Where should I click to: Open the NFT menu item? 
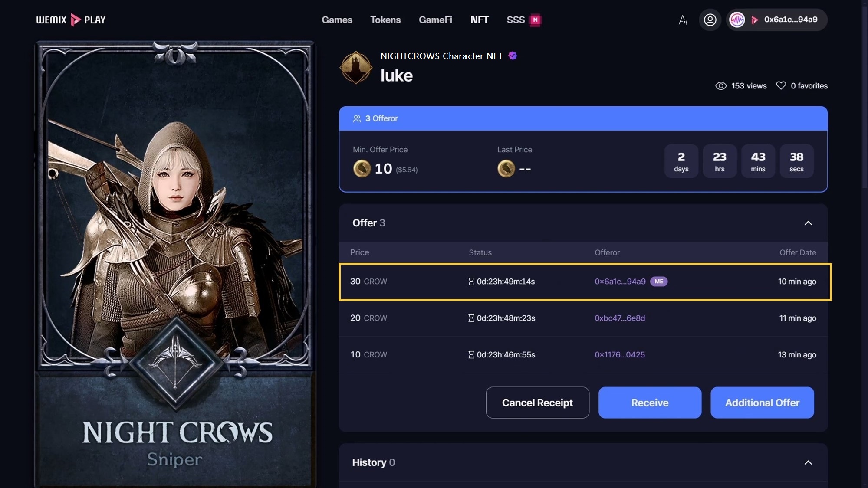click(479, 20)
